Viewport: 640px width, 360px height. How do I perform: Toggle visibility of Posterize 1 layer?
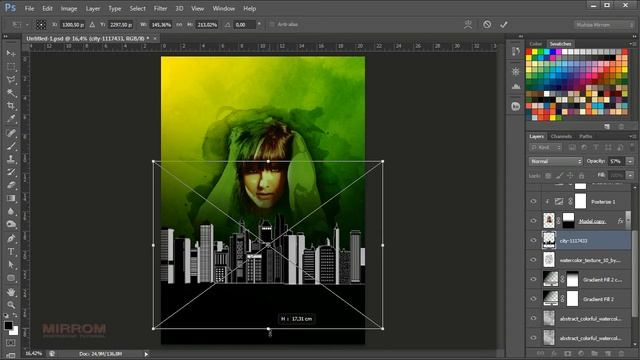tap(533, 202)
